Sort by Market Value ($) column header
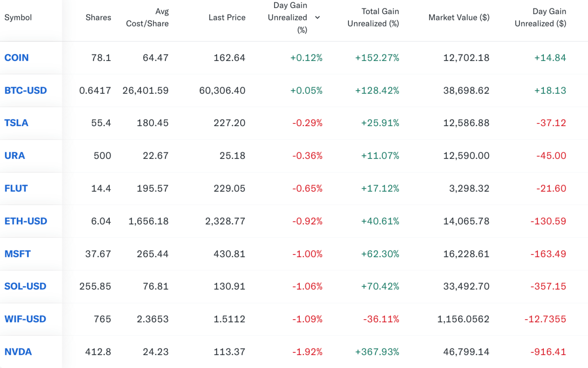Screen dimensions: 588x368 click(459, 18)
